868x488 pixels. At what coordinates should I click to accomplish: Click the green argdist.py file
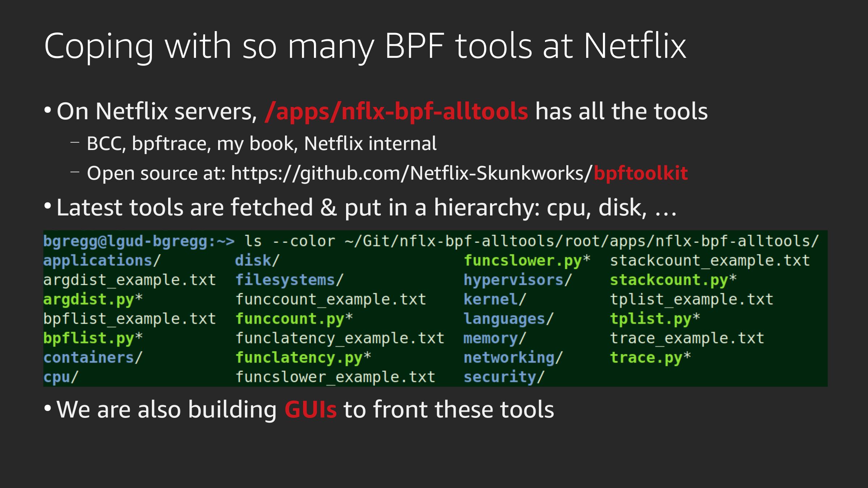coord(93,300)
